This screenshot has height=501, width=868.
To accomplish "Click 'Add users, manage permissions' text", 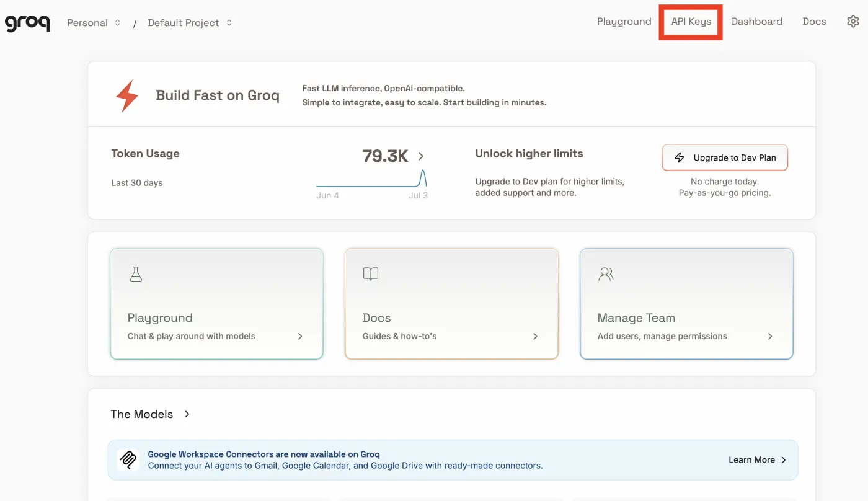I will click(x=662, y=336).
